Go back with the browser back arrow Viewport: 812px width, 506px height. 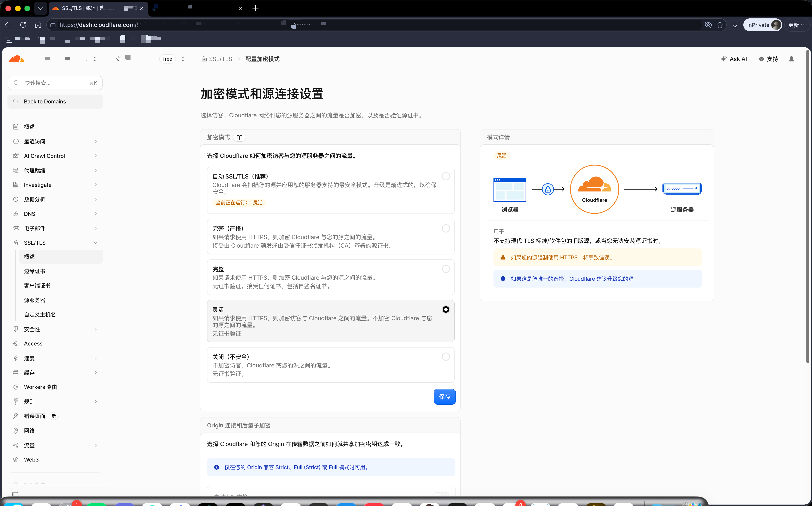click(8, 25)
